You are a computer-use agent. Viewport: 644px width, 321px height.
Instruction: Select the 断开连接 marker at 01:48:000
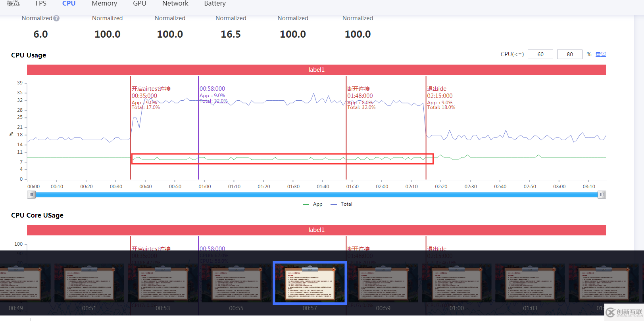coord(359,89)
